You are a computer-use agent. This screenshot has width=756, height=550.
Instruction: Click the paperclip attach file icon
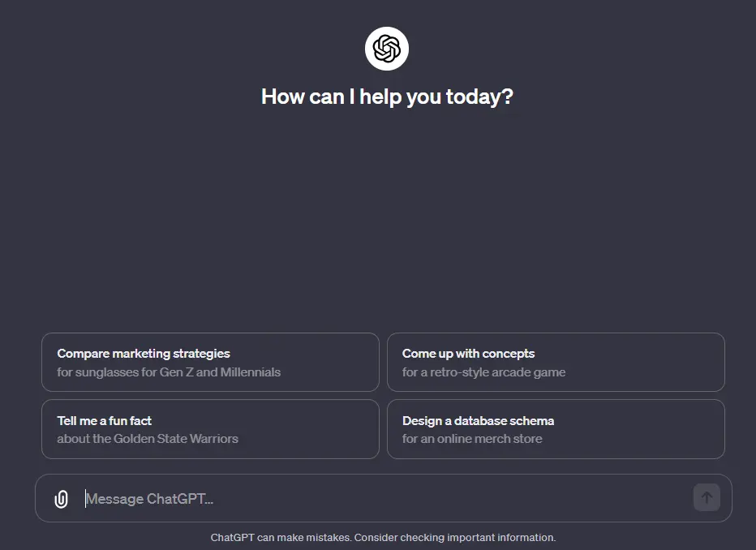(x=61, y=499)
